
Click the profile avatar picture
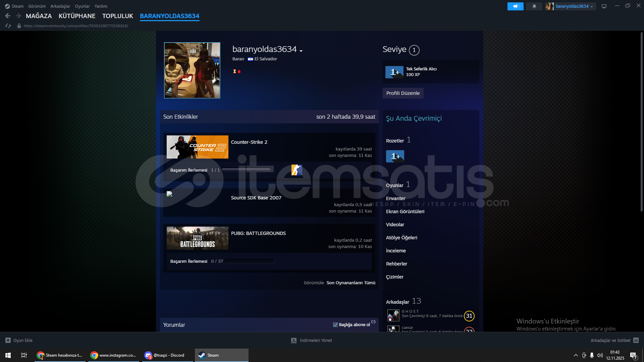coord(192,70)
